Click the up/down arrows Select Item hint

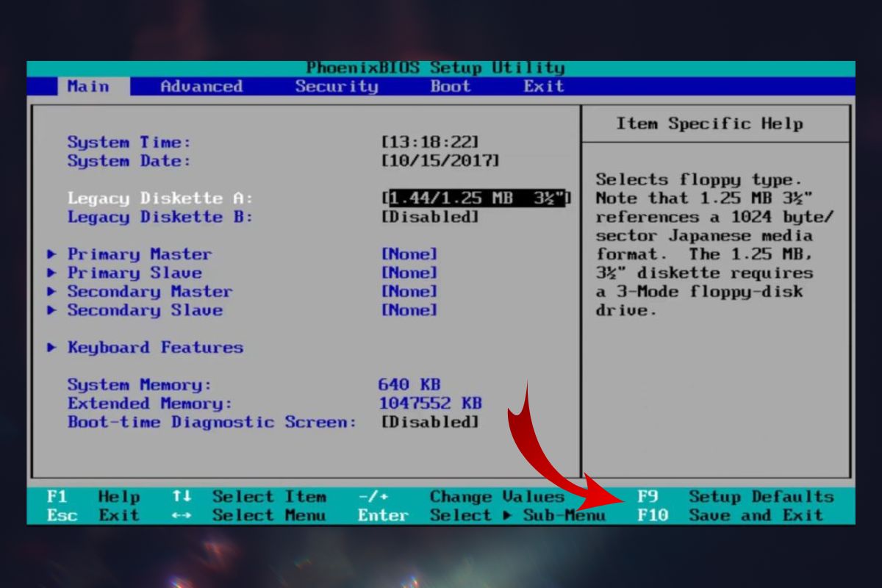249,497
